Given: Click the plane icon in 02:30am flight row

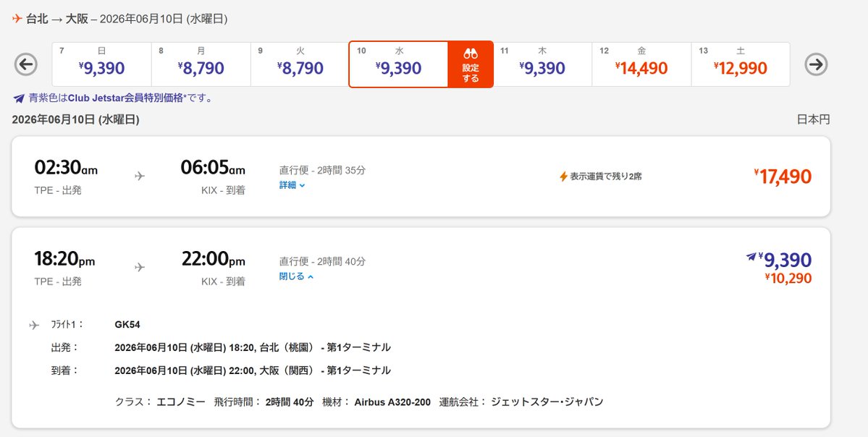Looking at the screenshot, I should 140,176.
